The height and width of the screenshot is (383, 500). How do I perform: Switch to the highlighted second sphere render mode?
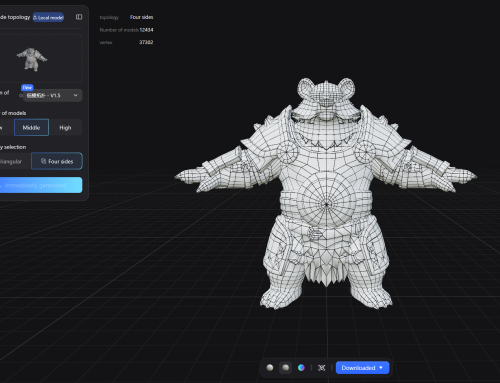286,368
